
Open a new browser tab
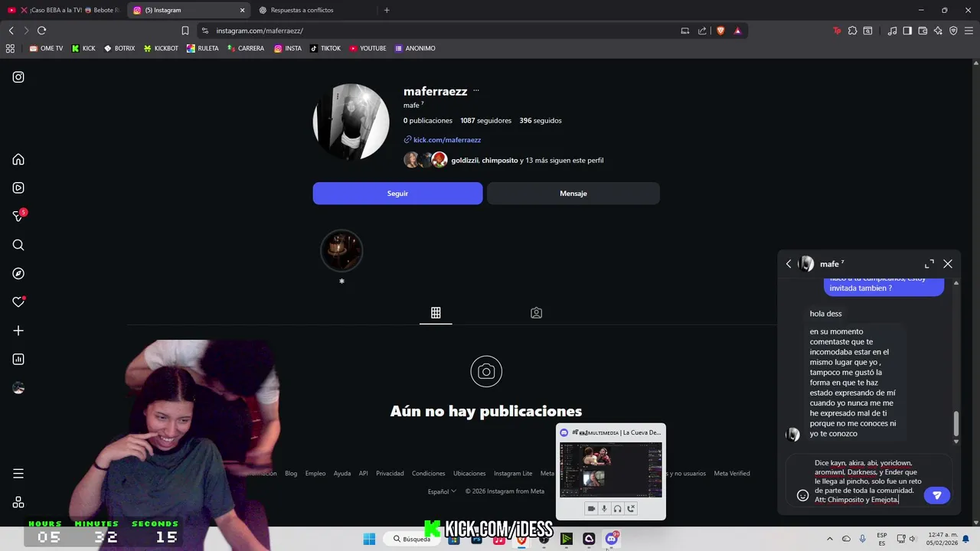click(387, 10)
